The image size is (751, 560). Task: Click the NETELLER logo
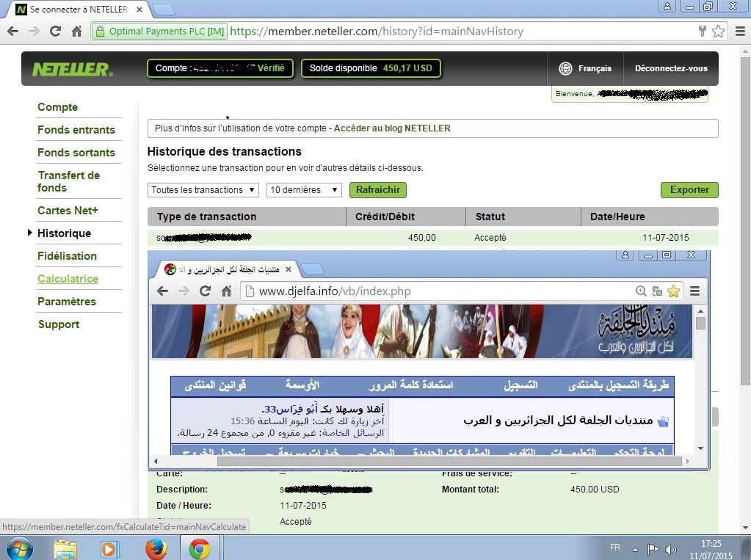pos(73,70)
